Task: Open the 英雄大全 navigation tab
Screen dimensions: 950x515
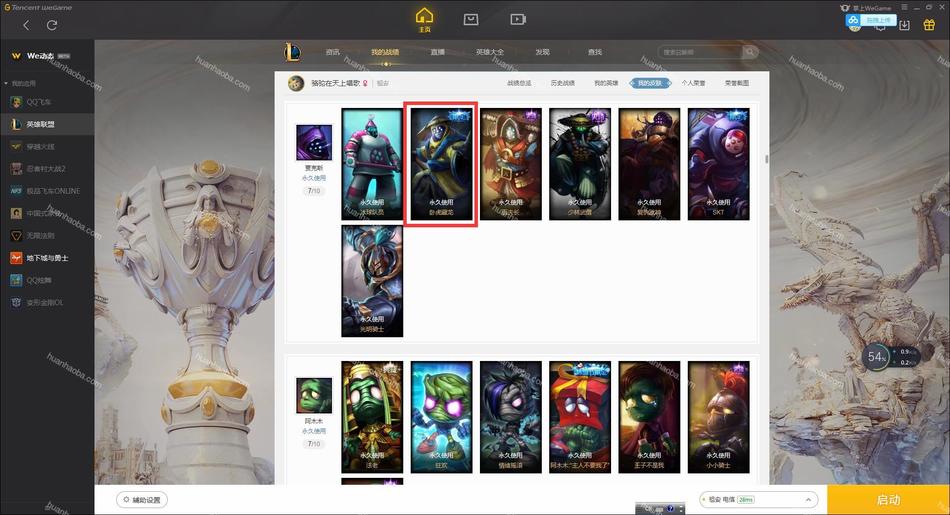Action: 490,52
